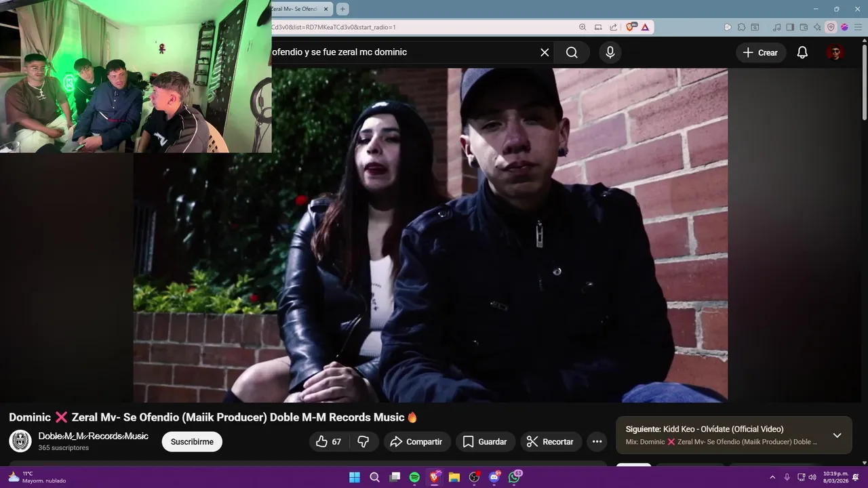Viewport: 868px width, 488px height.
Task: Open the notification center bell in tray
Action: point(856,477)
